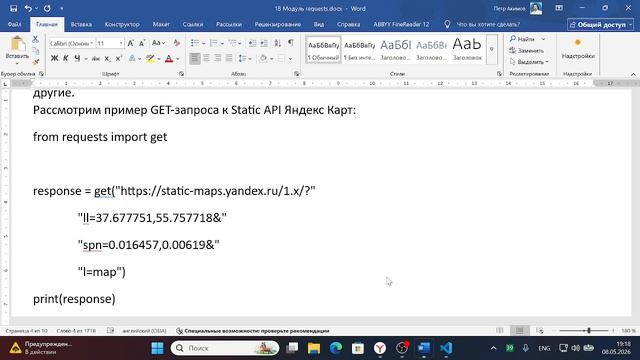Open the Файл menu
The width and height of the screenshot is (640, 360).
click(14, 24)
